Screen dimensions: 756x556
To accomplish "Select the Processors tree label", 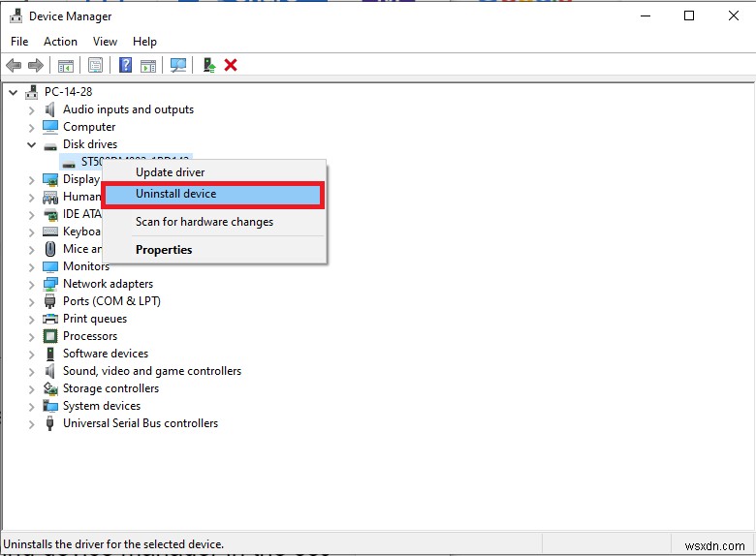I will pos(90,336).
